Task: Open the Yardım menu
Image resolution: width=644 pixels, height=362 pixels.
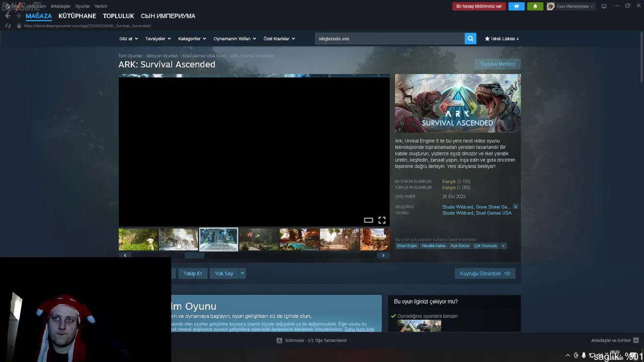Action: click(101, 7)
